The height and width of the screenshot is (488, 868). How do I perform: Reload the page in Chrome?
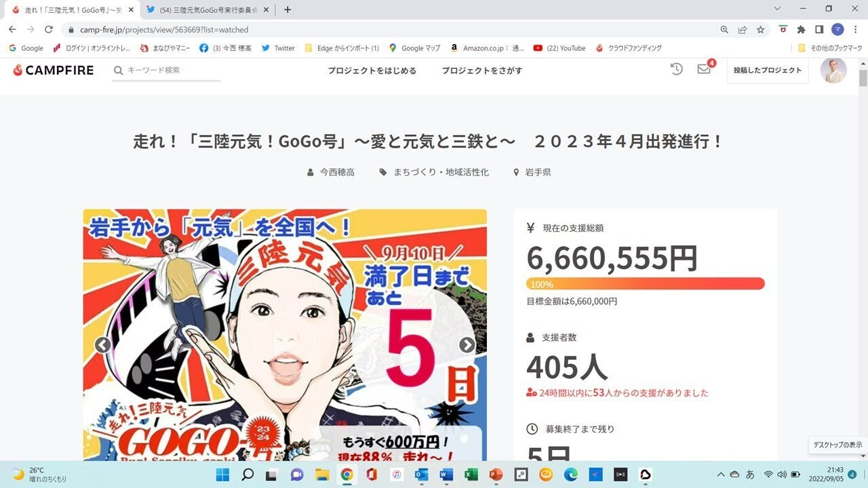49,30
